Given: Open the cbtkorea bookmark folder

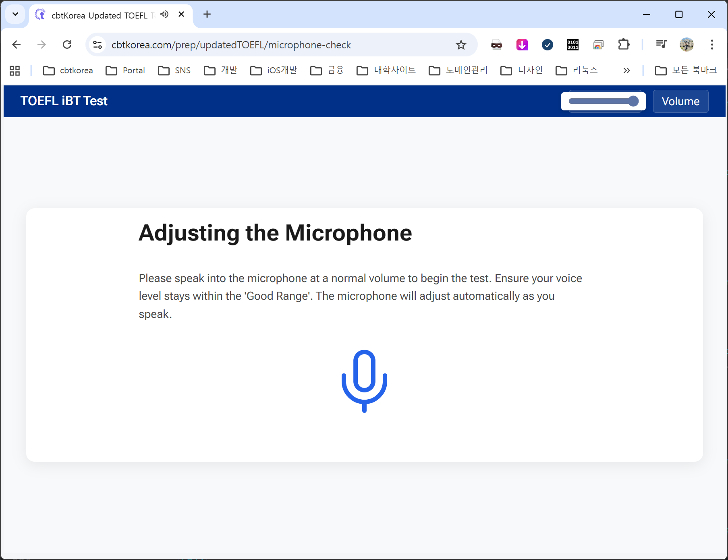Looking at the screenshot, I should [68, 71].
